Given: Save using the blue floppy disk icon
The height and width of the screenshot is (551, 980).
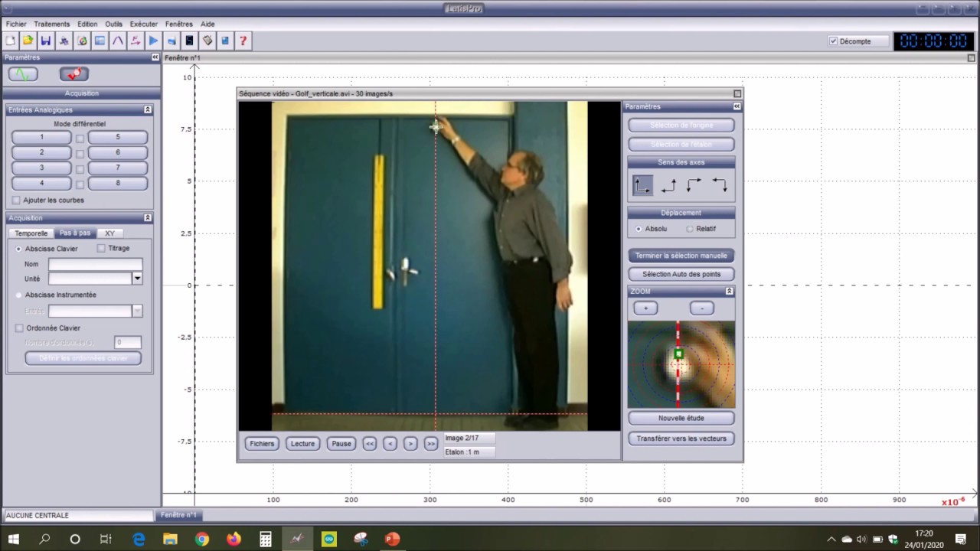Looking at the screenshot, I should [x=45, y=41].
